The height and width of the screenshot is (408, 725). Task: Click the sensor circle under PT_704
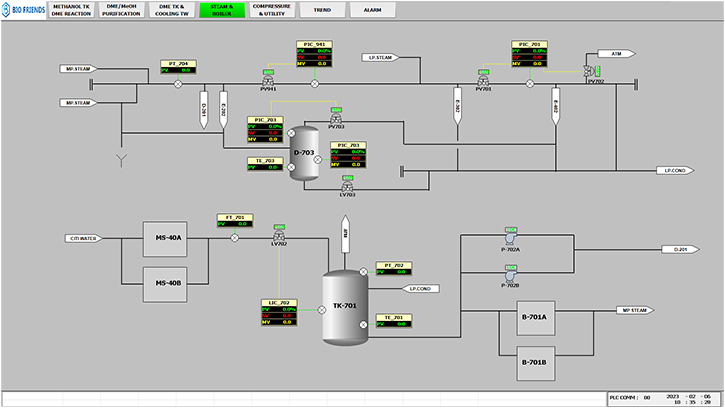pos(178,84)
